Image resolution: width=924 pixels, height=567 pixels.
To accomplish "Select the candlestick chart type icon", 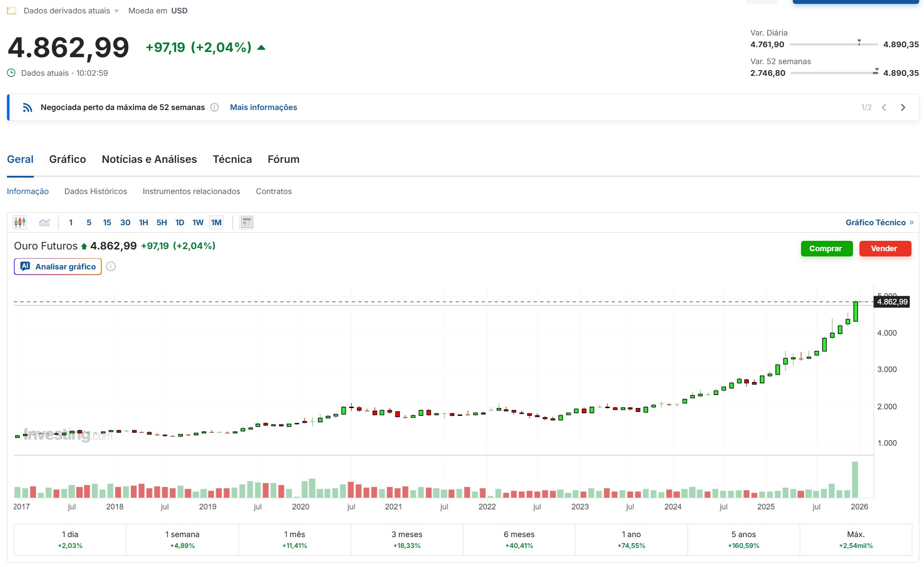I will pyautogui.click(x=20, y=222).
